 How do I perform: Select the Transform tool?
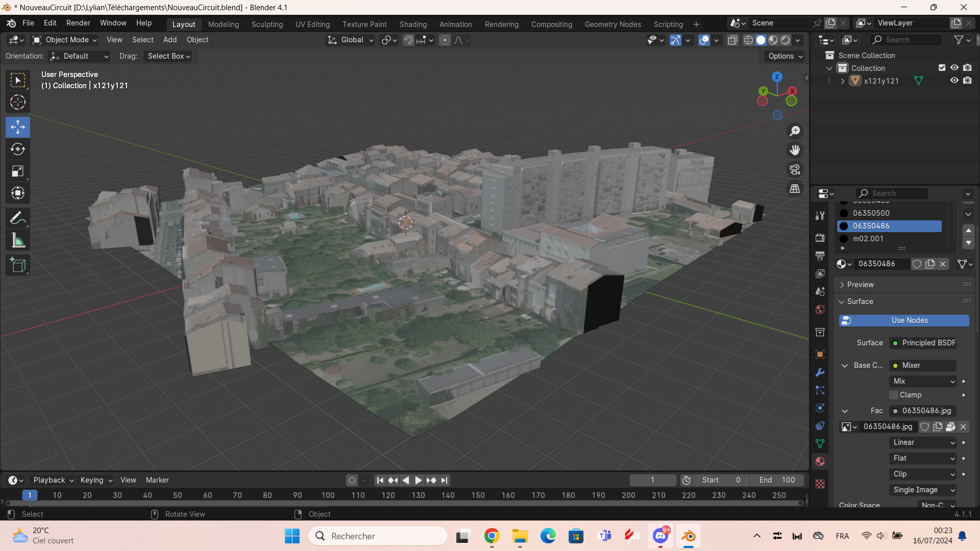point(18,193)
